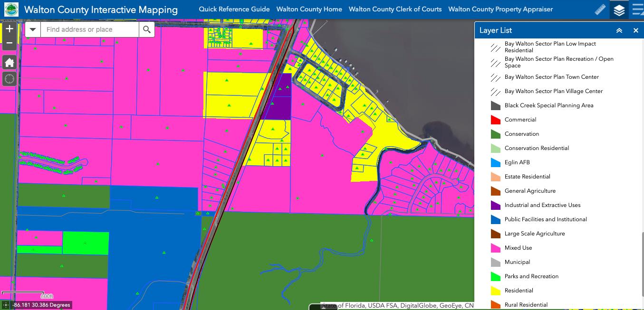Return to the default map extent

pos(10,62)
